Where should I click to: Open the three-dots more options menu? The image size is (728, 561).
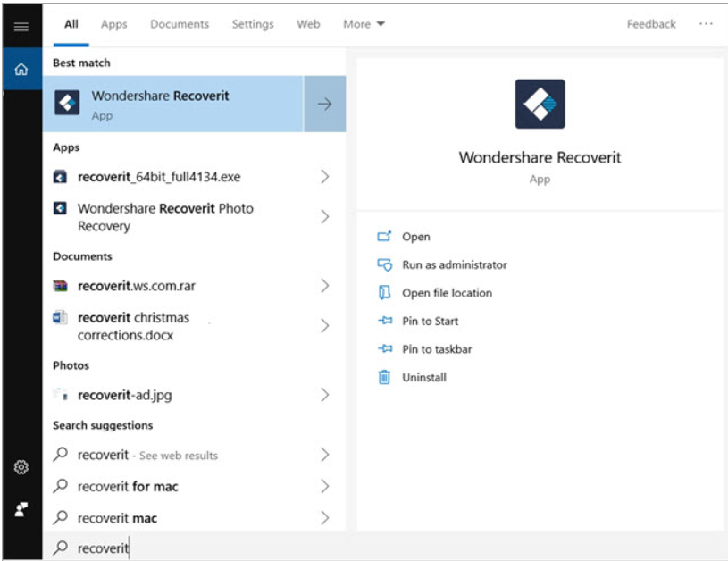(x=706, y=24)
